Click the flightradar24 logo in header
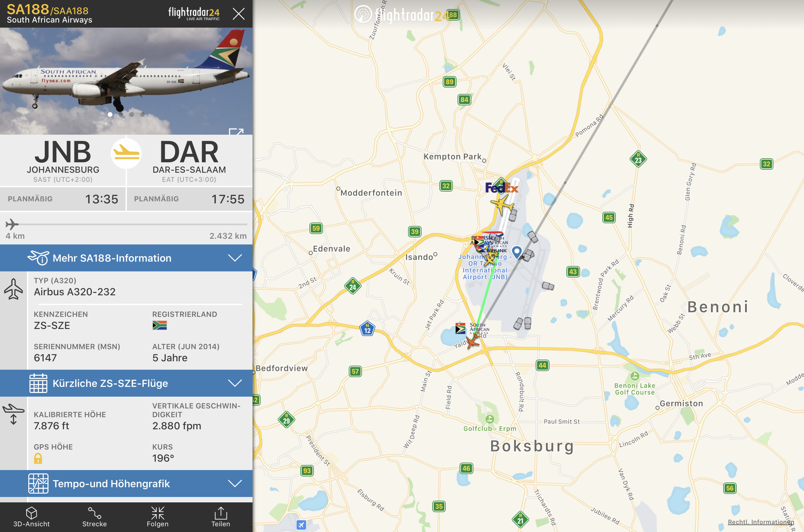The width and height of the screenshot is (804, 532). click(x=194, y=14)
